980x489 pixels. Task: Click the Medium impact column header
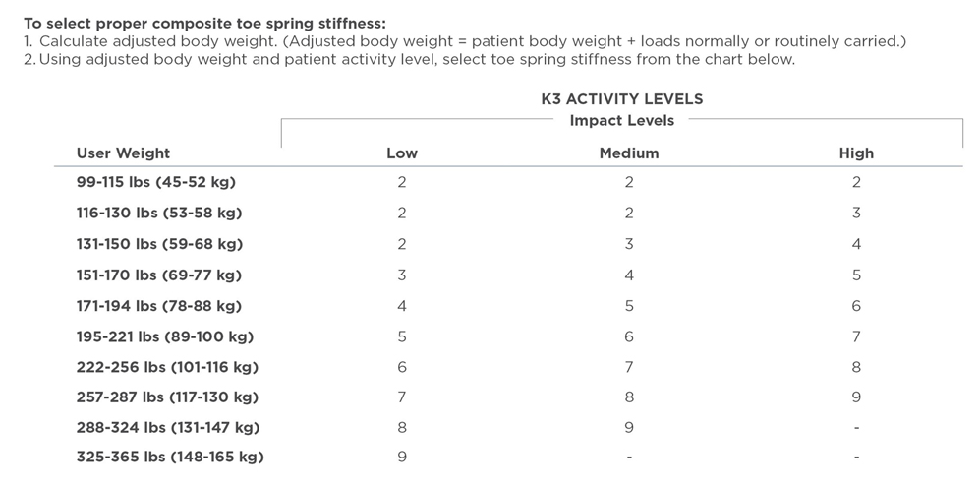pos(628,153)
